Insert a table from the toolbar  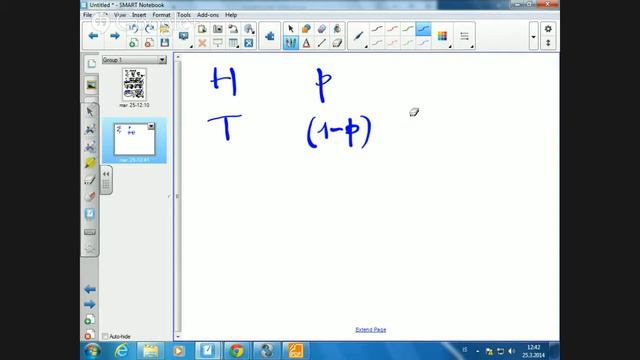[233, 43]
